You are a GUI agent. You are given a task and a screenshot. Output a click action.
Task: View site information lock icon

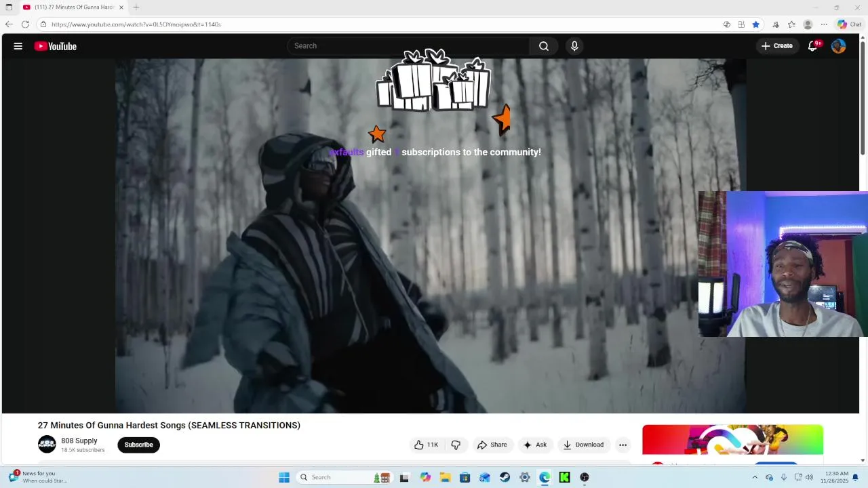click(x=43, y=24)
